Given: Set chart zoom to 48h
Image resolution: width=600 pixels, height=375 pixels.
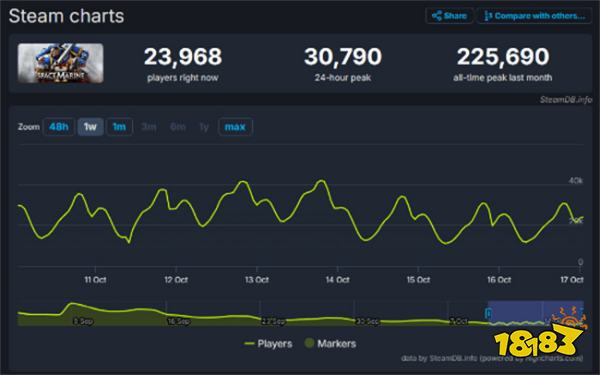Looking at the screenshot, I should pos(59,127).
